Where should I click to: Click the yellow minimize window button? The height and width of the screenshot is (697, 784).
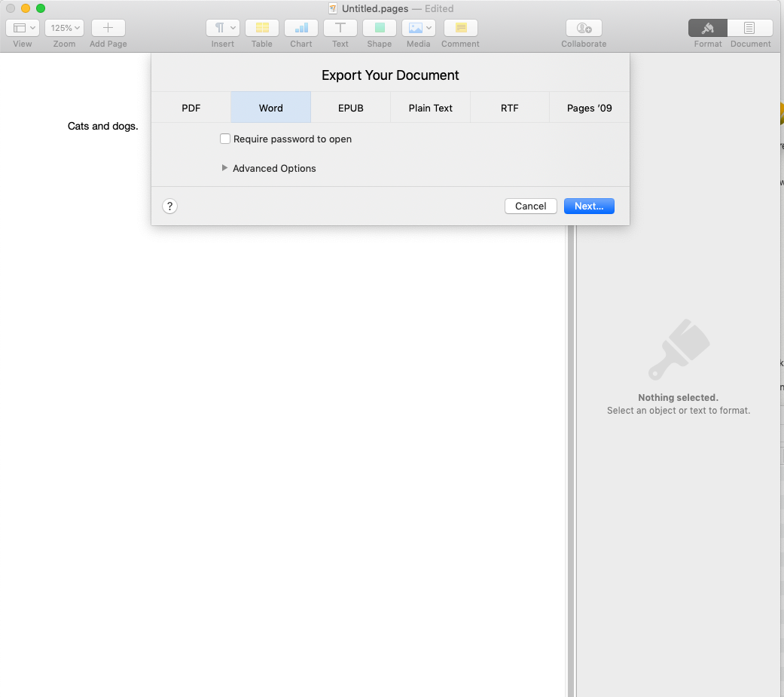tap(26, 8)
